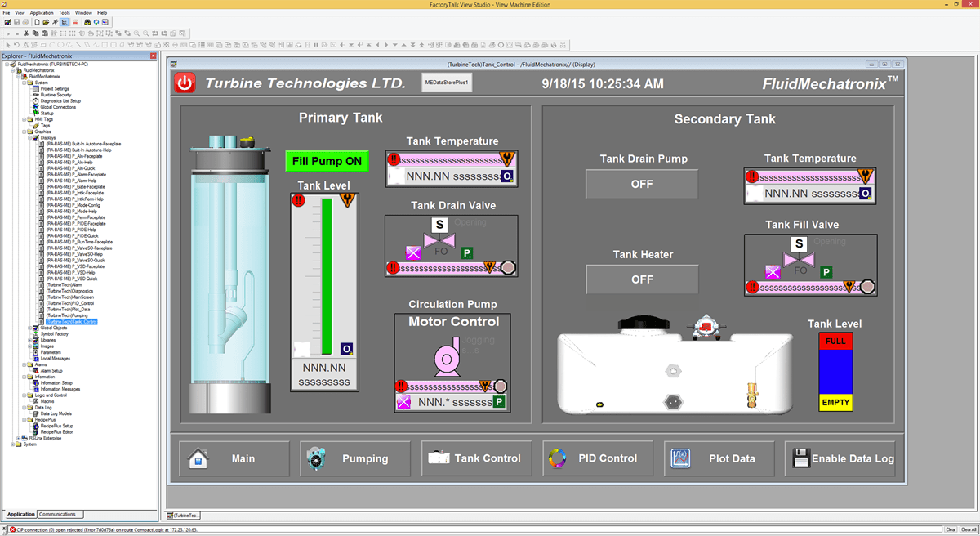Close the Explorer panel with the red X
The width and height of the screenshot is (980, 536).
[x=153, y=56]
